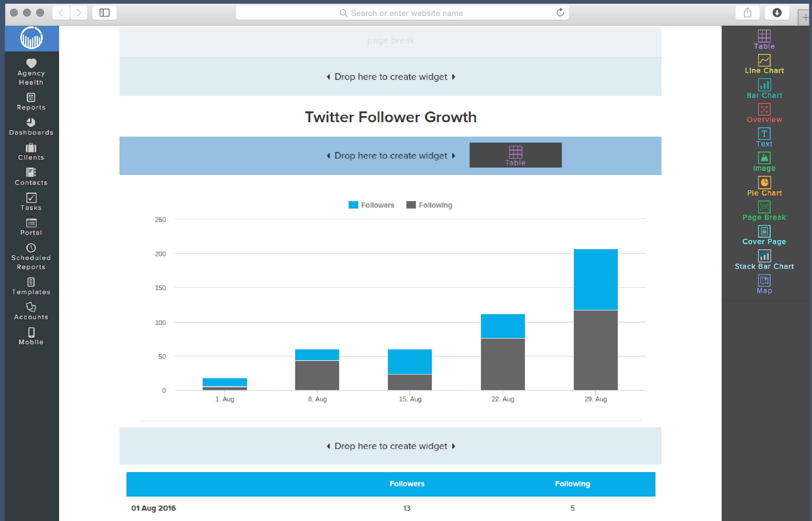Open the Scheduled Reports section

pyautogui.click(x=31, y=256)
